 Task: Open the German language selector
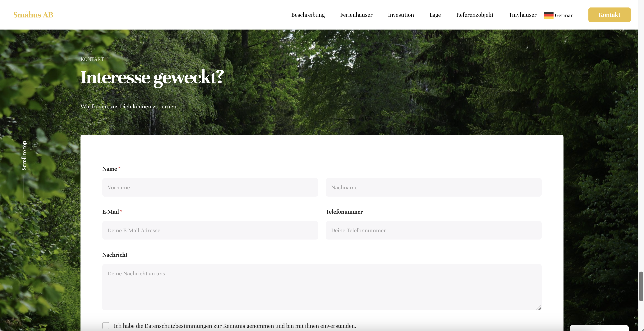point(564,15)
